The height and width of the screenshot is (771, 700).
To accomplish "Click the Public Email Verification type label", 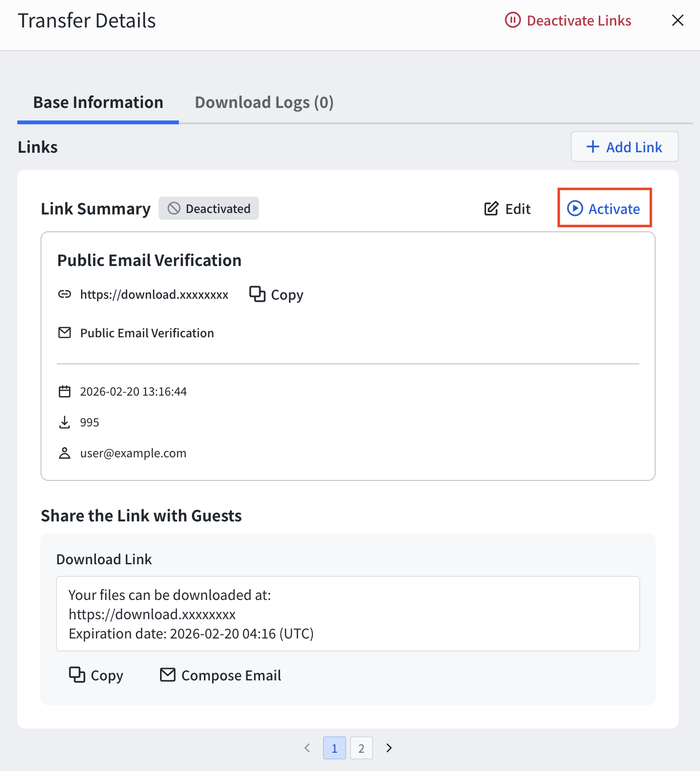I will pos(147,333).
